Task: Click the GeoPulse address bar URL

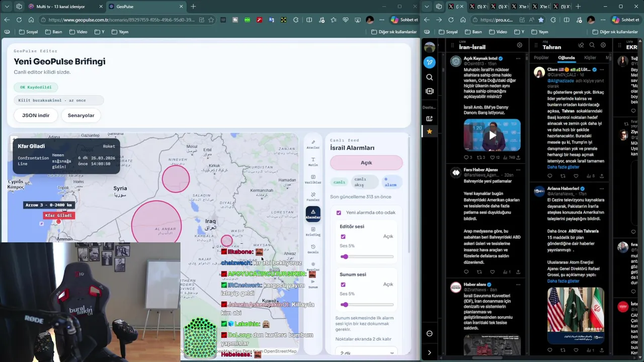Action: pyautogui.click(x=121, y=20)
